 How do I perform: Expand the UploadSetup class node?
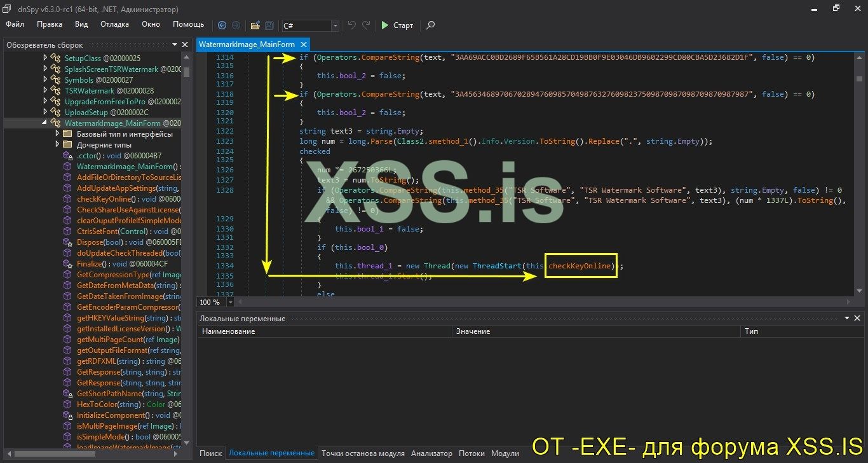(45, 112)
